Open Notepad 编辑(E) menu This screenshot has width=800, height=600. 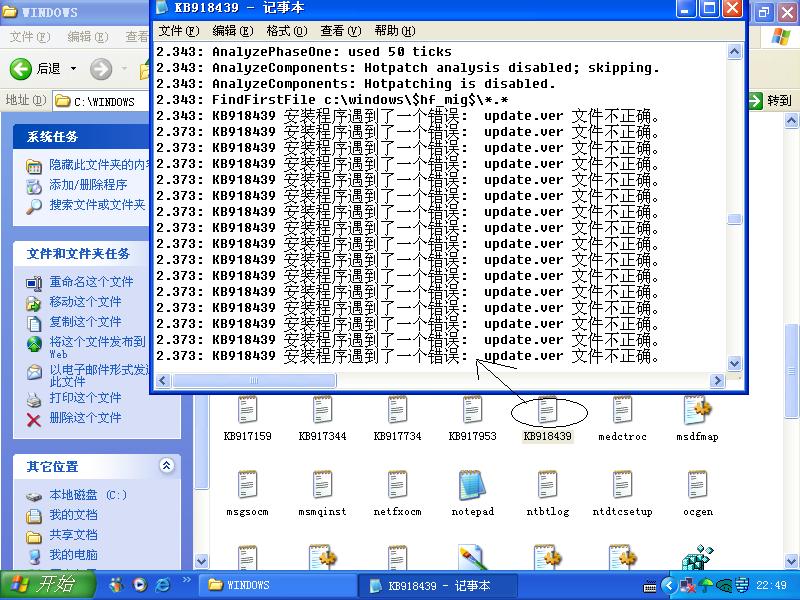click(233, 31)
